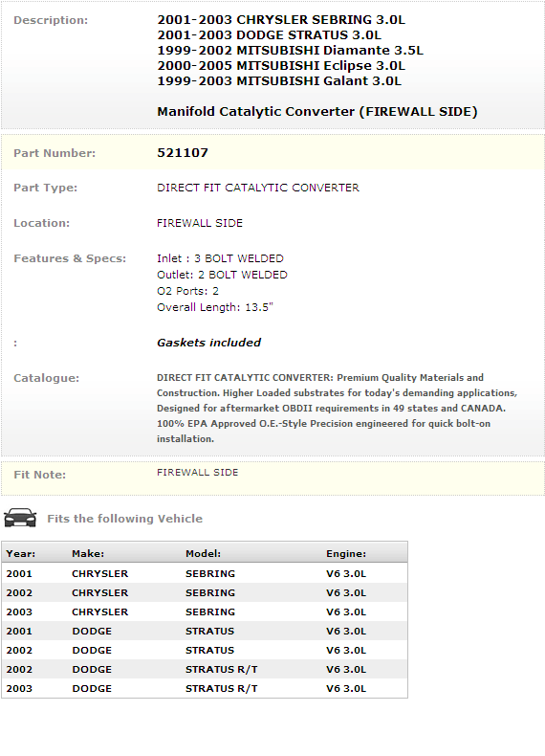The width and height of the screenshot is (545, 756).
Task: Click the Fits the following Vehicle heading
Action: (125, 519)
